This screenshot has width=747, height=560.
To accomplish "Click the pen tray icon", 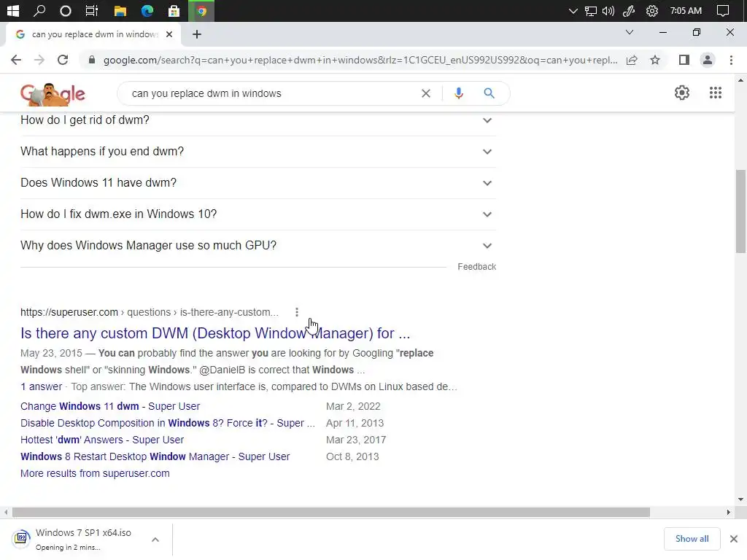I will [630, 10].
